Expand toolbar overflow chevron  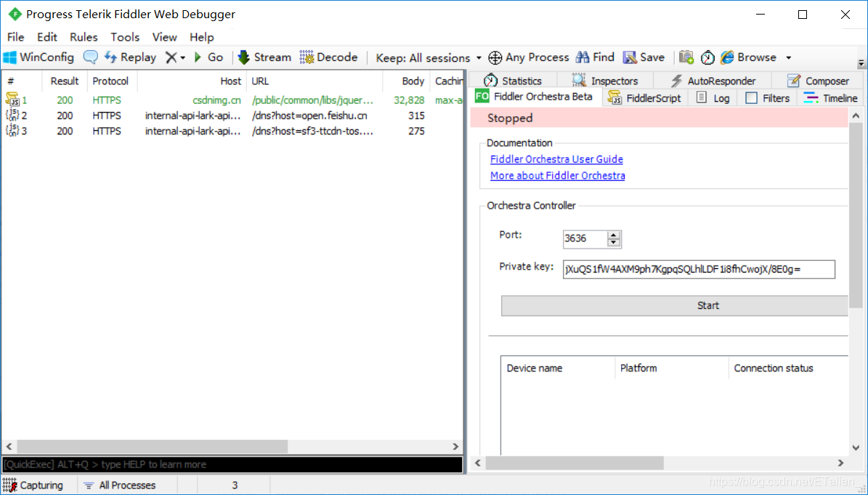coord(861,64)
